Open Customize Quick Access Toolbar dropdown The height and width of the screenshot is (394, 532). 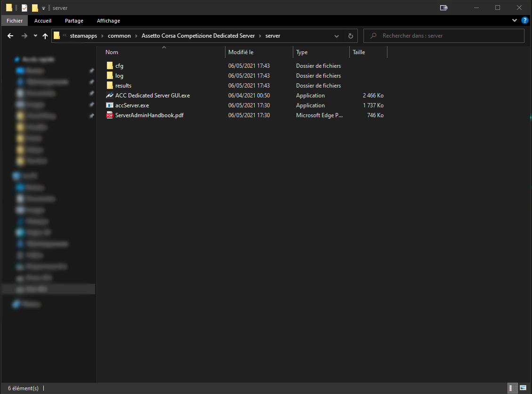pos(43,8)
